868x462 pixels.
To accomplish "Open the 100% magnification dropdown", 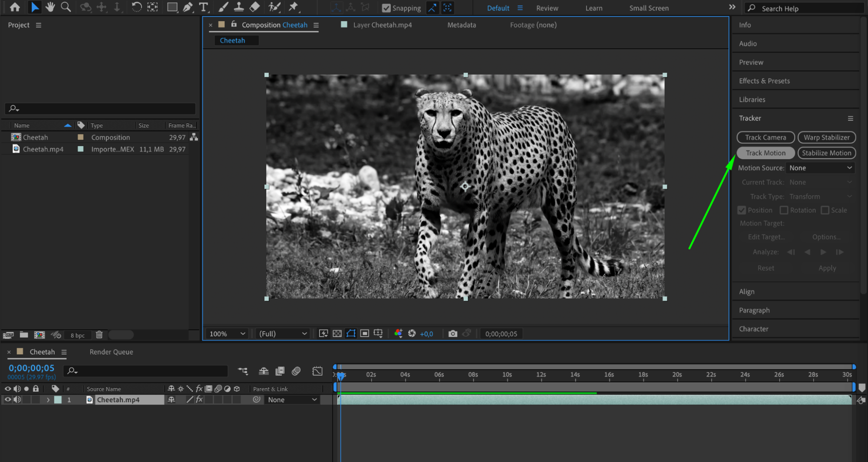I will 227,334.
